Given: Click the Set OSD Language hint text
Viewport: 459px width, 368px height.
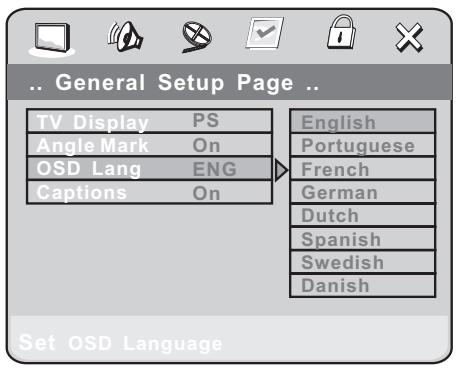Looking at the screenshot, I should (x=121, y=343).
